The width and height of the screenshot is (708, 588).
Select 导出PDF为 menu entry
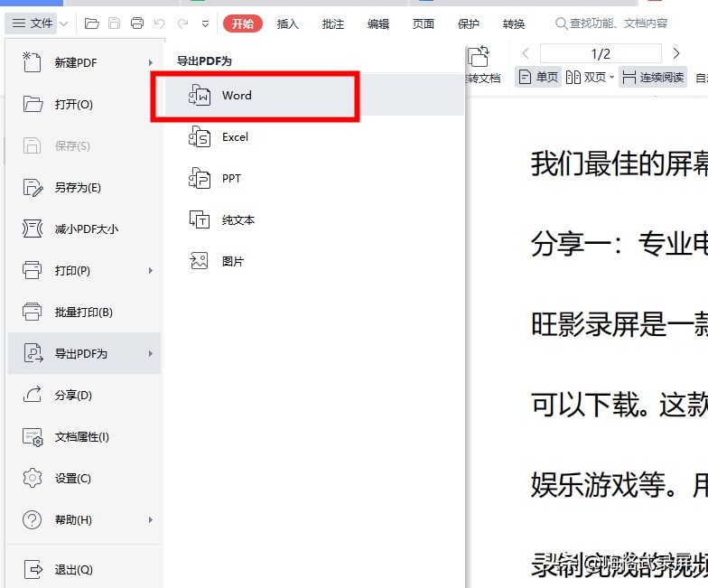tap(85, 353)
